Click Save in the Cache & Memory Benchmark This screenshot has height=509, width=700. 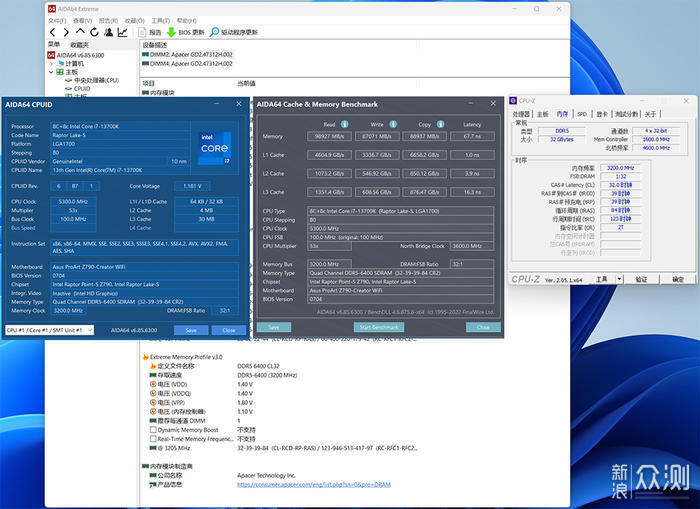click(274, 327)
